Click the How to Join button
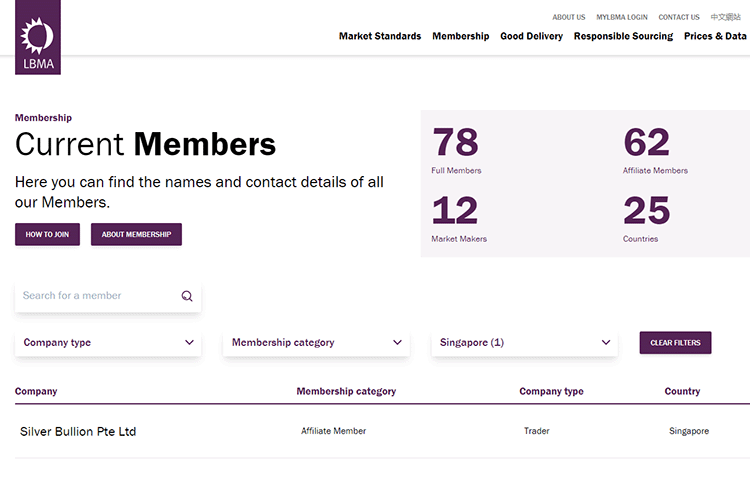The width and height of the screenshot is (750, 500). point(47,234)
